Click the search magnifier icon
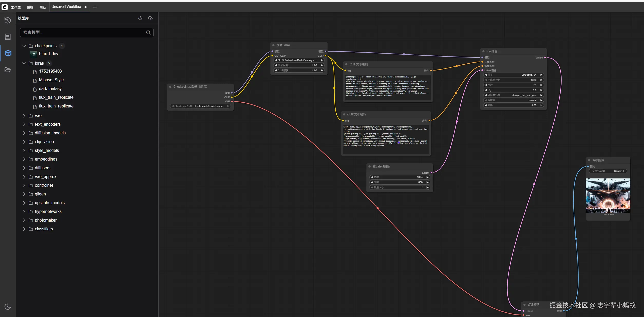This screenshot has height=317, width=644. pyautogui.click(x=148, y=33)
